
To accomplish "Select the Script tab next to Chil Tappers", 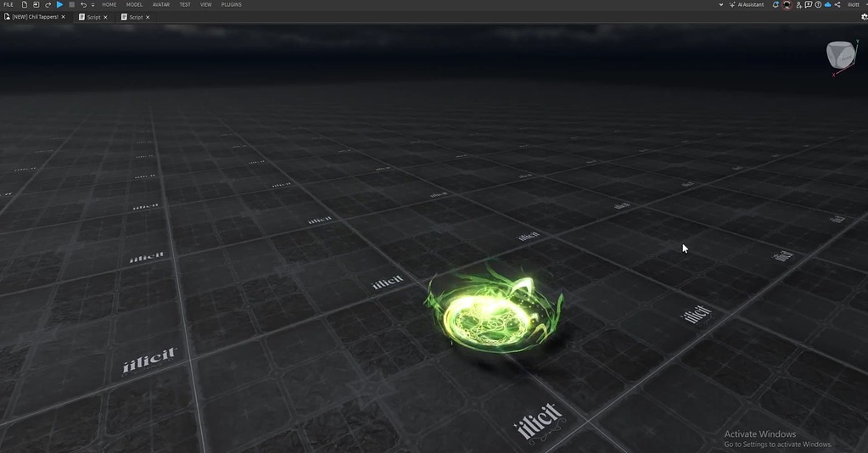I will pos(93,17).
